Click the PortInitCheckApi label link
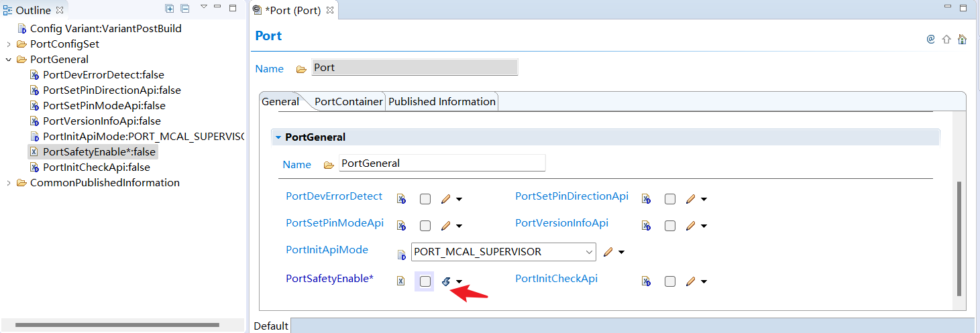Image resolution: width=980 pixels, height=333 pixels. pos(556,279)
